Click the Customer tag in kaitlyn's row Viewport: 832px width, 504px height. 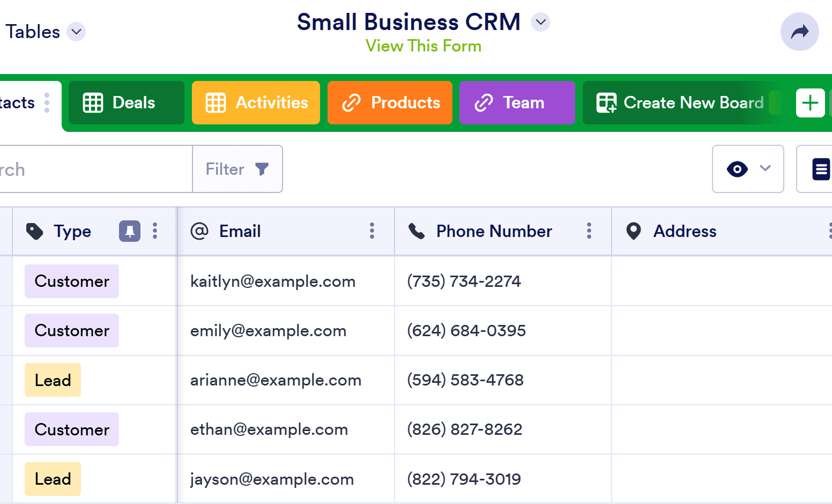point(72,281)
